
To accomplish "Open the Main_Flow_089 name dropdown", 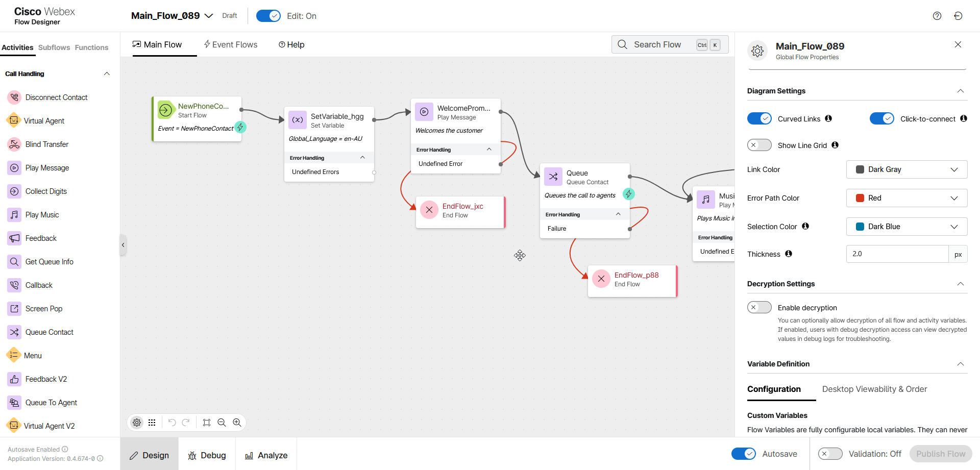I will tap(209, 16).
